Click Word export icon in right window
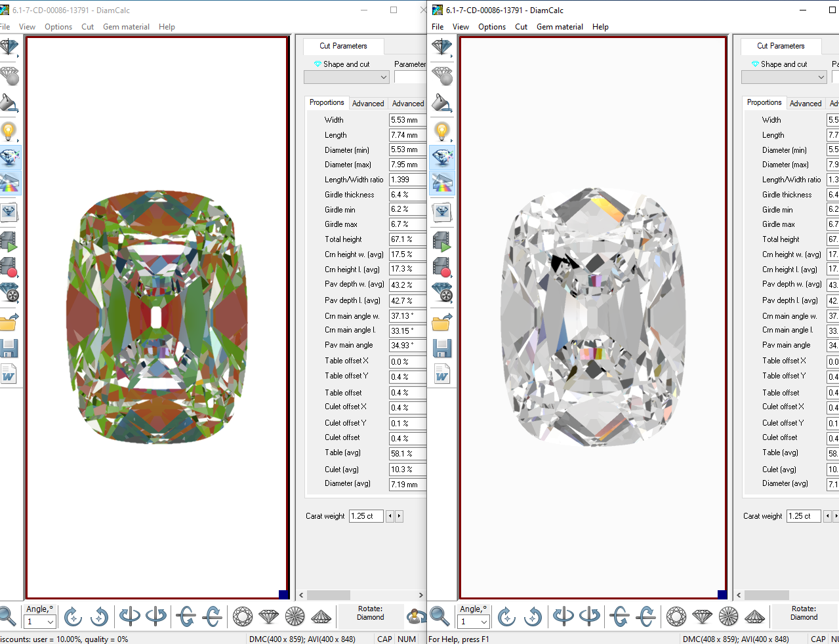The image size is (839, 644). coord(442,374)
